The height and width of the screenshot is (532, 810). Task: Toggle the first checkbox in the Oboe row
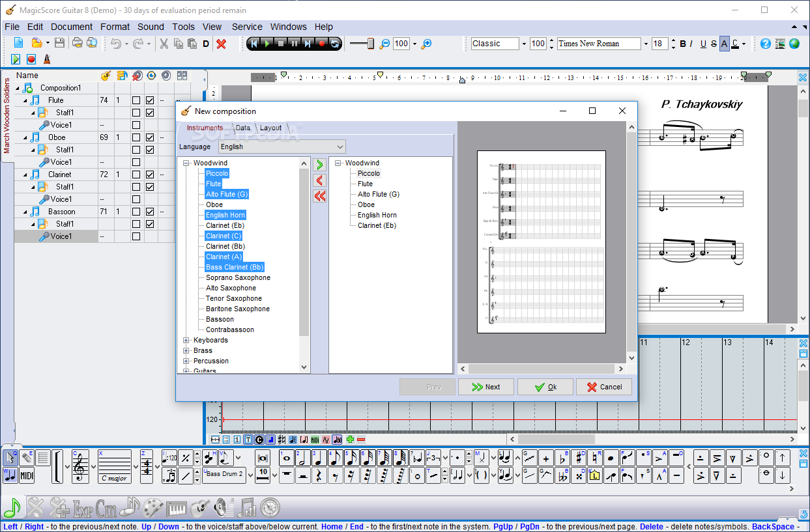136,137
